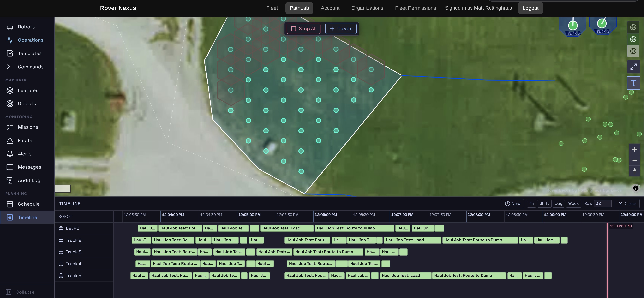Open Objects map data
644x298 pixels.
click(27, 104)
